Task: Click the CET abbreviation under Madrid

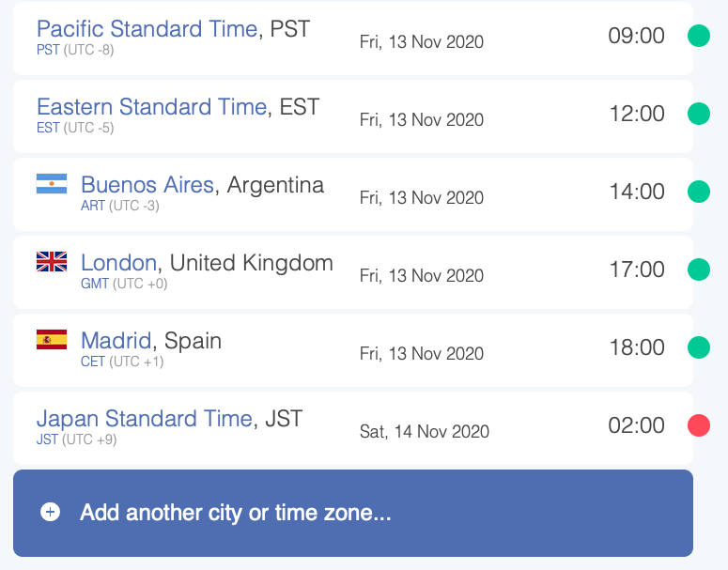Action: [93, 362]
